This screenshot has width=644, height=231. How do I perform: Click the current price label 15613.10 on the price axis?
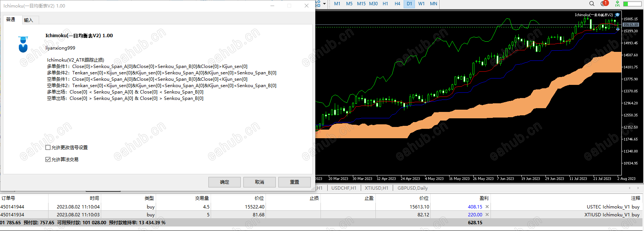coord(631,24)
